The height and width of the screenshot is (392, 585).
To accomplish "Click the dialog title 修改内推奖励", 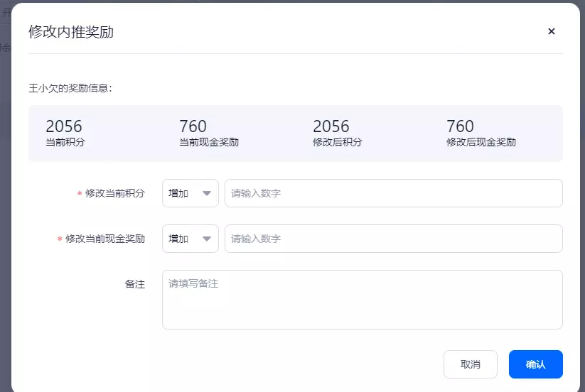I will [x=71, y=32].
